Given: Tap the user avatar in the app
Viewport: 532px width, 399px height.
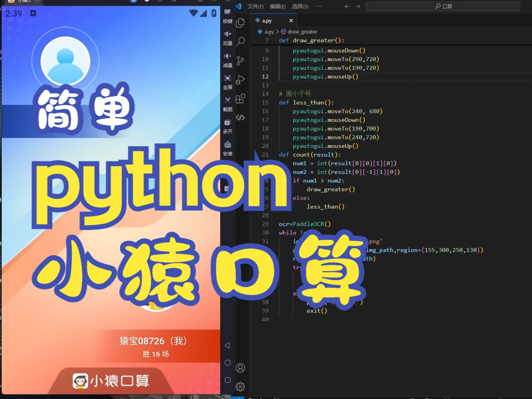Looking at the screenshot, I should point(65,61).
